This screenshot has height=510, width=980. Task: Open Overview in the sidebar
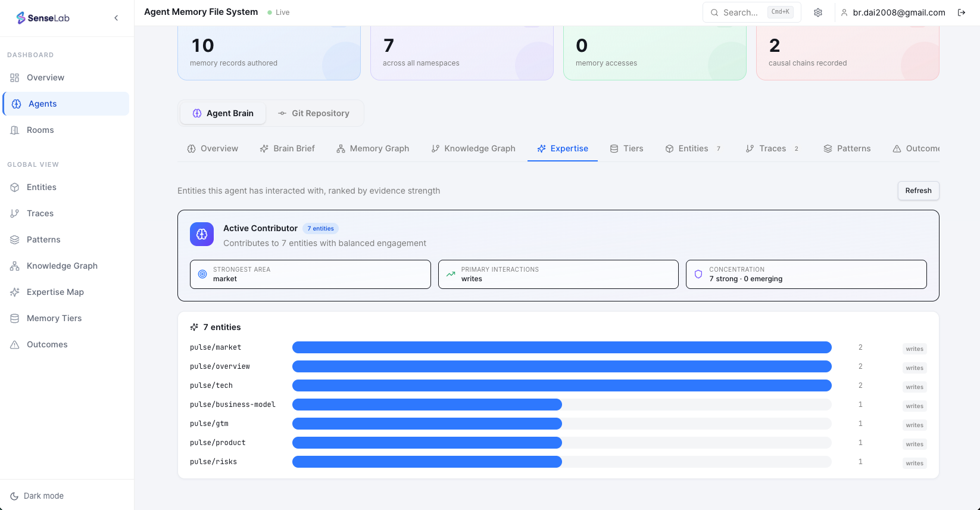click(65, 77)
